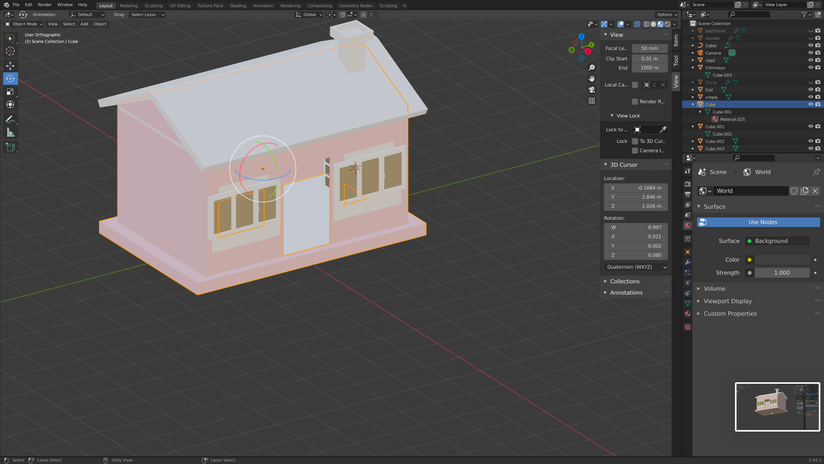
Task: Open the Scene properties tab icon
Action: point(687,215)
